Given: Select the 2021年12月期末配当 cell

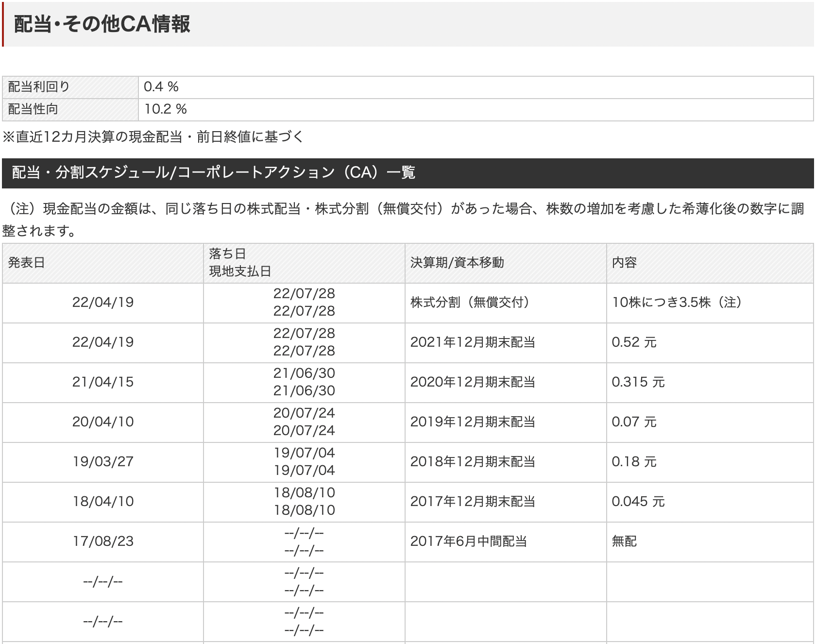Looking at the screenshot, I should click(506, 342).
